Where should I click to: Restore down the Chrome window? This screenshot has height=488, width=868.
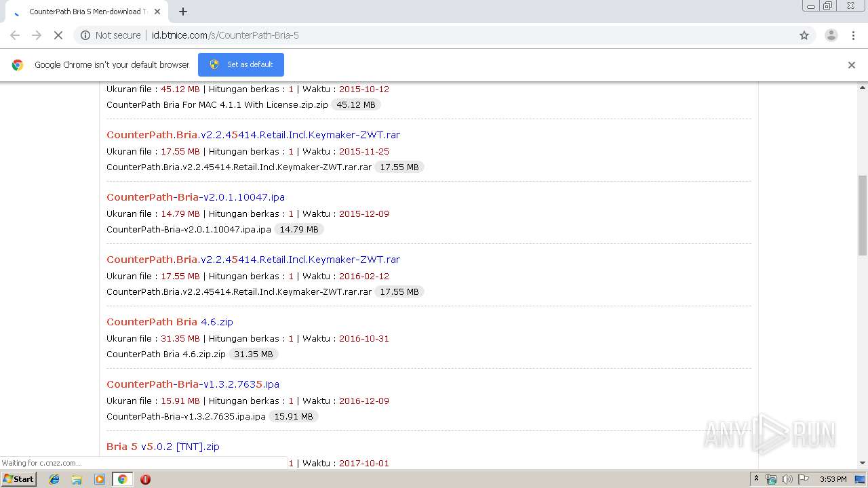(828, 6)
